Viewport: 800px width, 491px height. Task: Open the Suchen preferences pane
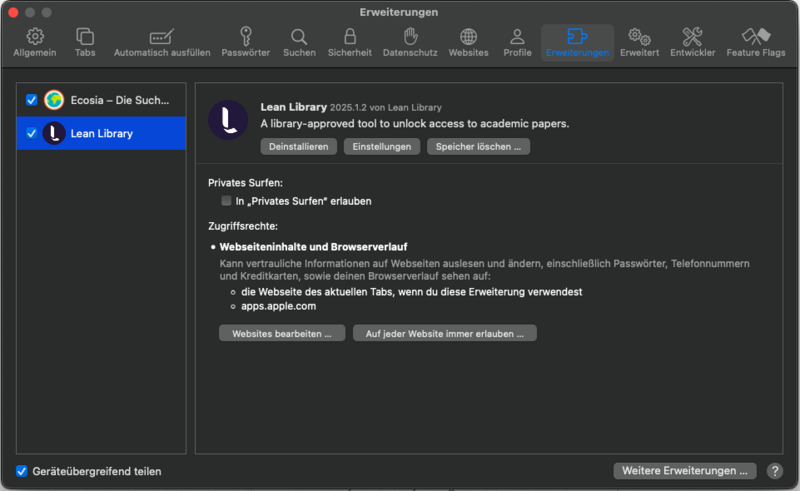coord(299,42)
